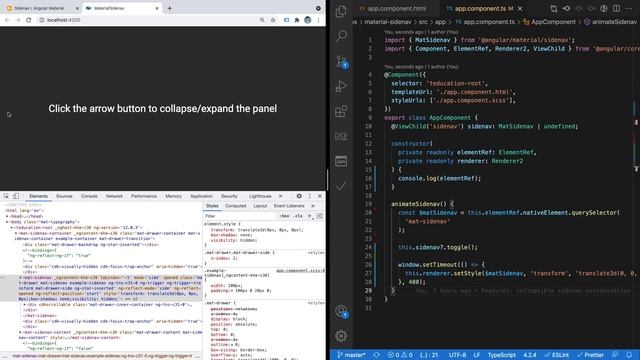Click the master branch in status bar
This screenshot has width=640, height=360.
click(351, 355)
